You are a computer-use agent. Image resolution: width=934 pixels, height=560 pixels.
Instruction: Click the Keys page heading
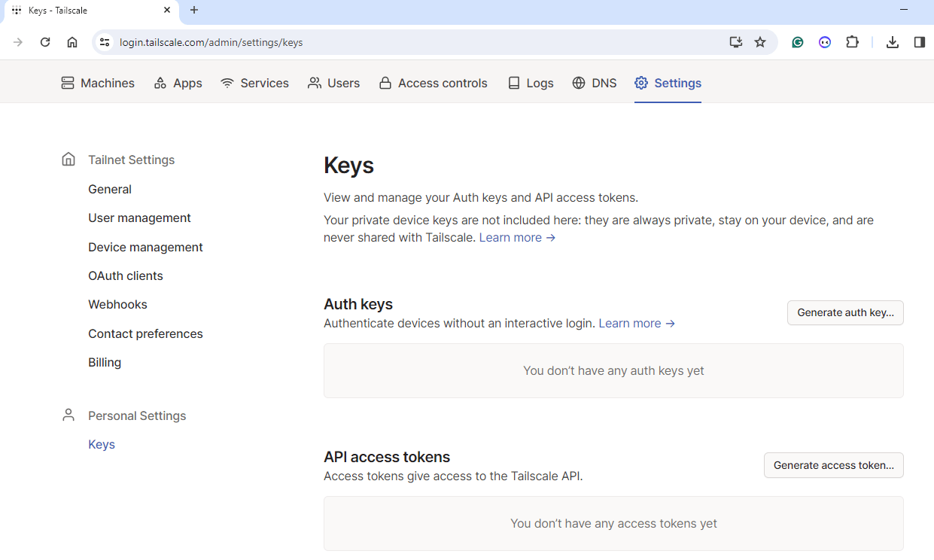tap(348, 165)
